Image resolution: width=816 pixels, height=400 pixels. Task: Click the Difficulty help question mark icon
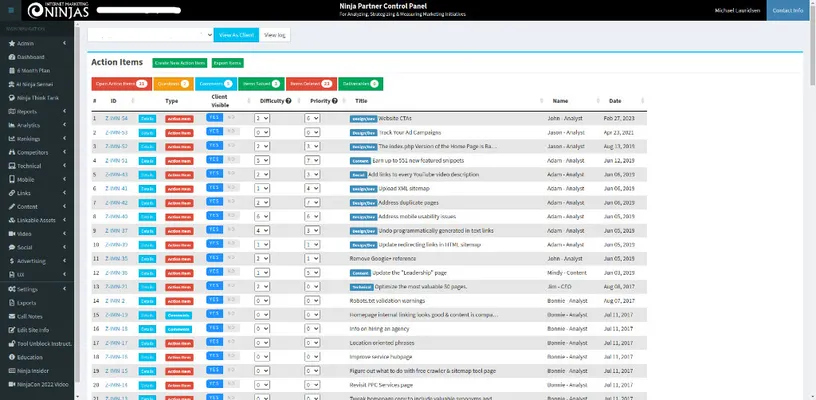pyautogui.click(x=289, y=101)
